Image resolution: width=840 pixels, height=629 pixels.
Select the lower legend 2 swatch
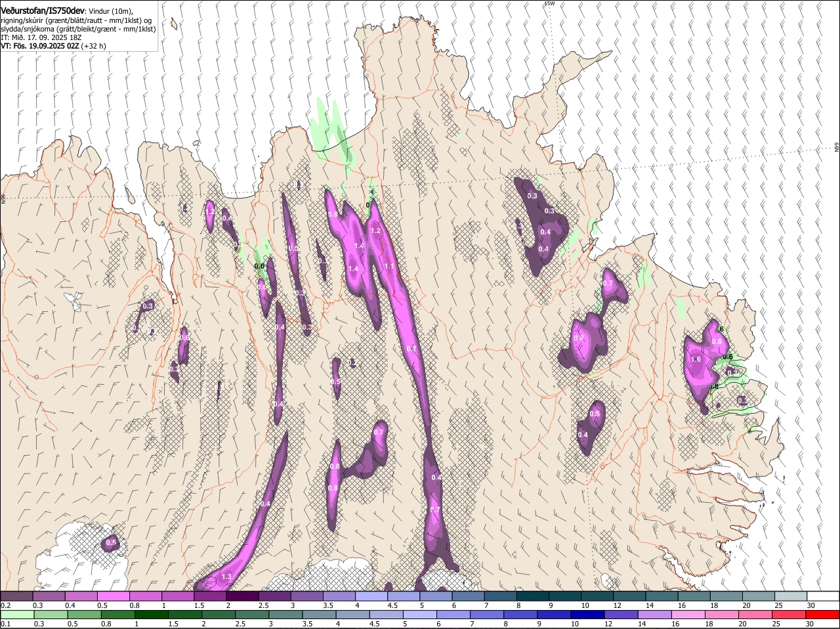[x=219, y=615]
